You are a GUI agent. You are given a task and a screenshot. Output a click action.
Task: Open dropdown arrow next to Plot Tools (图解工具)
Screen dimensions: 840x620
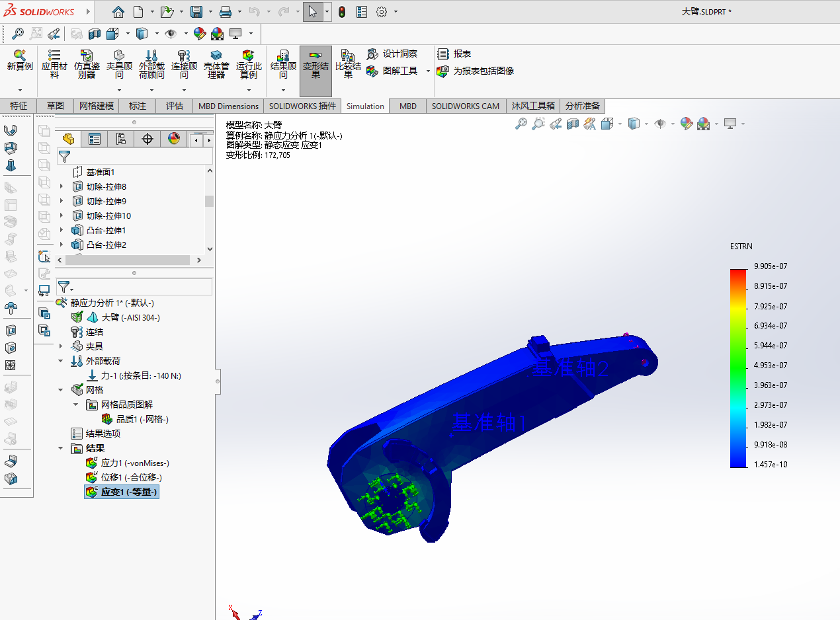tap(428, 71)
